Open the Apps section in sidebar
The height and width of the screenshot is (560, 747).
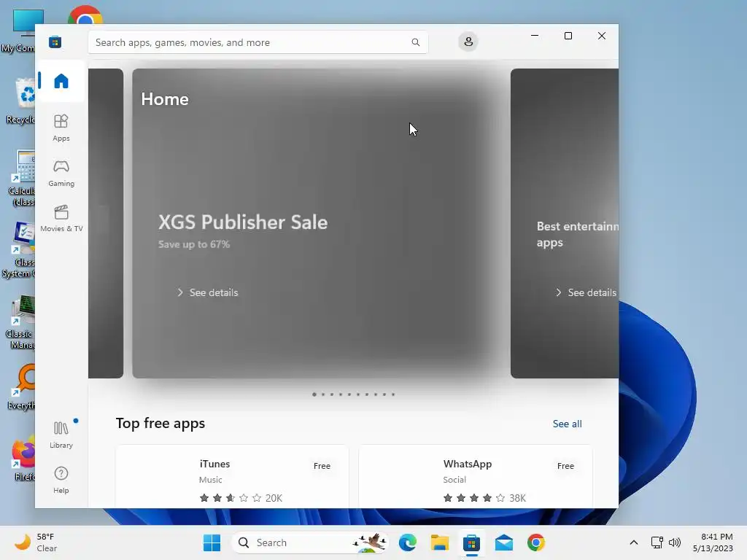click(x=61, y=128)
